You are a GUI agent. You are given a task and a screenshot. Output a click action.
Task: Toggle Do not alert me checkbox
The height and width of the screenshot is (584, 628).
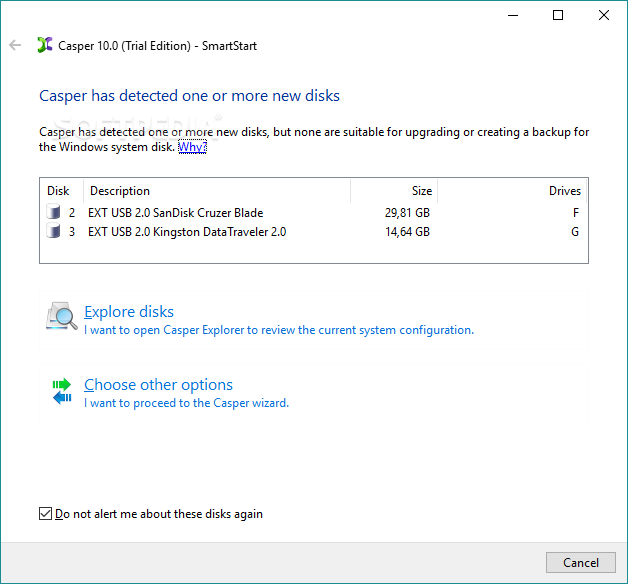(x=45, y=514)
